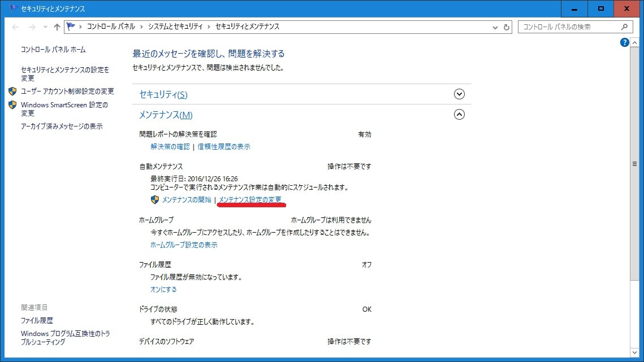
Task: Click the セキュリティとメンテナンス breadcrumb
Action: pos(247,27)
